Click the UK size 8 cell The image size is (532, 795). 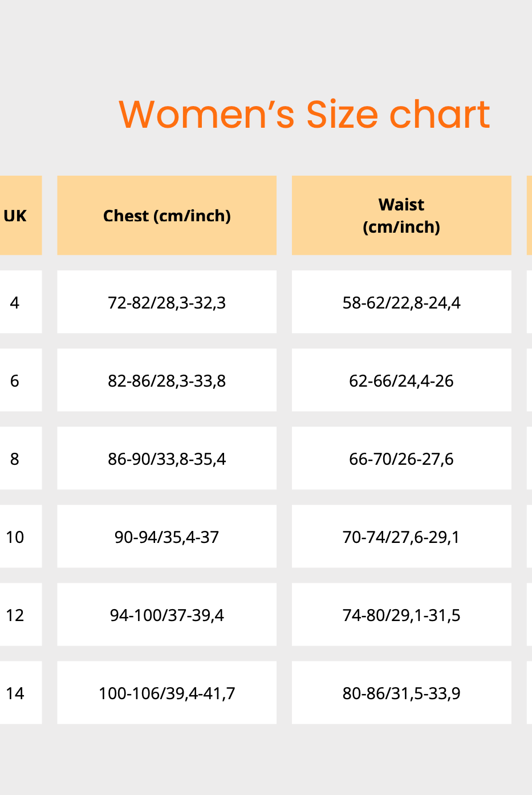15,459
